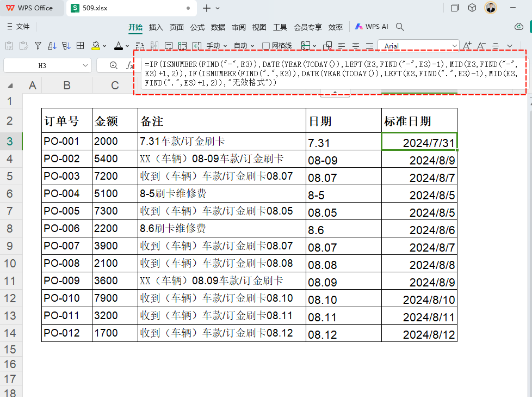This screenshot has height=397, width=532.
Task: Click the cell-with-left-arrow icon in toolbar
Action: coord(197,46)
